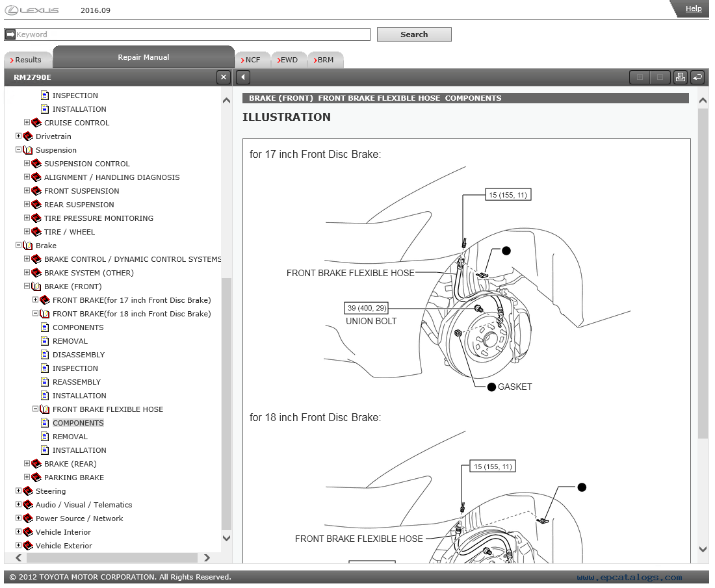Open the EWD tab

pyautogui.click(x=289, y=60)
